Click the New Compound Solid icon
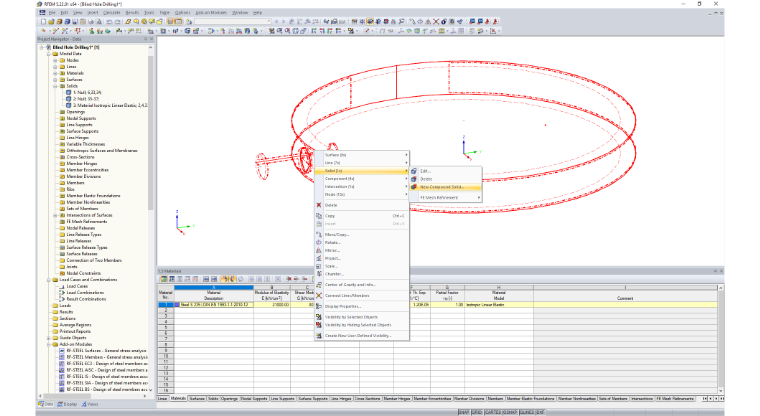The width and height of the screenshot is (760, 416). click(414, 187)
